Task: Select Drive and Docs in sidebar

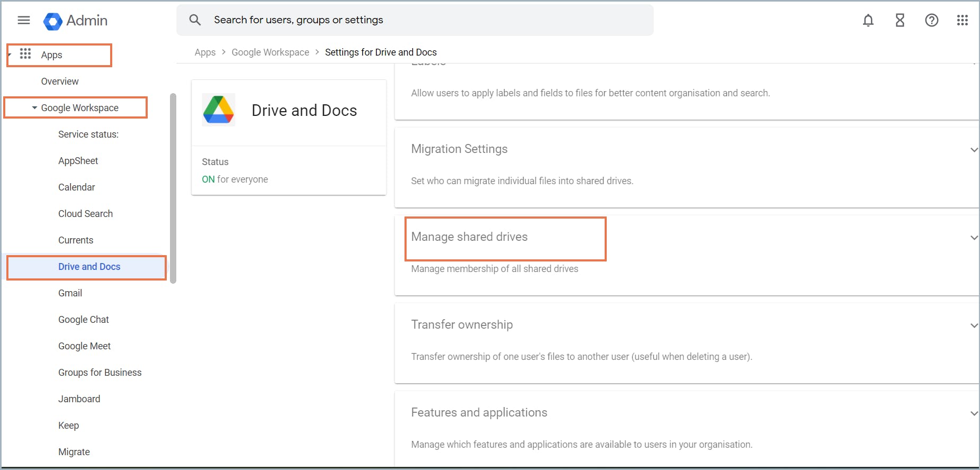Action: pos(89,267)
